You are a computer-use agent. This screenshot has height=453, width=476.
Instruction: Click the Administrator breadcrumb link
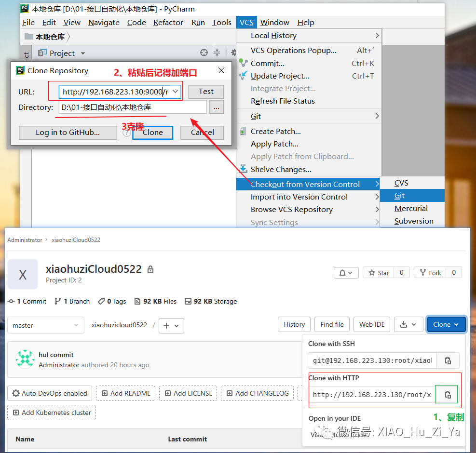point(25,240)
